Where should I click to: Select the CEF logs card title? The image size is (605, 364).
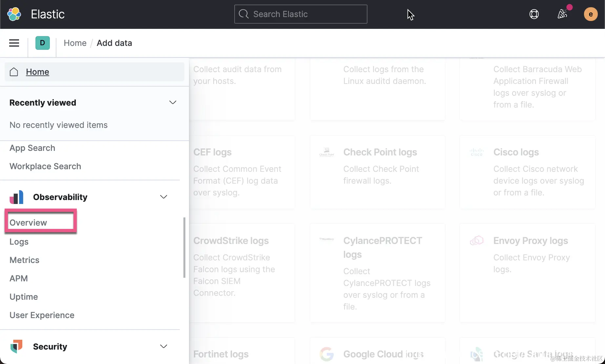tap(212, 152)
